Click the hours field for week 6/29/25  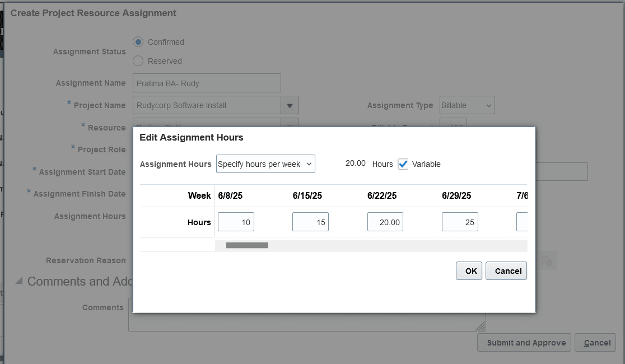tap(460, 222)
